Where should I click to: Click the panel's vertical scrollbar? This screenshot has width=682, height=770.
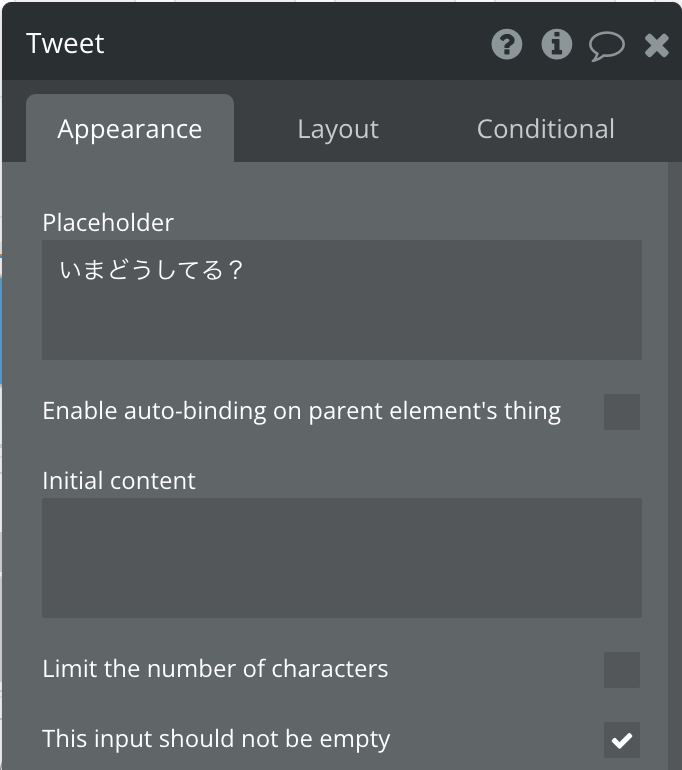[675, 466]
